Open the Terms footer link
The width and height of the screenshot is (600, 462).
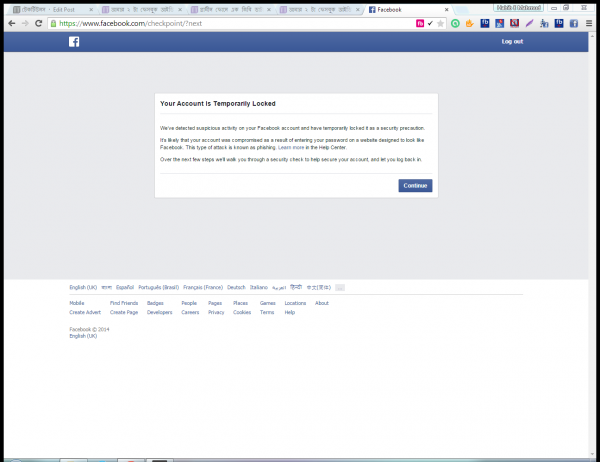click(267, 312)
